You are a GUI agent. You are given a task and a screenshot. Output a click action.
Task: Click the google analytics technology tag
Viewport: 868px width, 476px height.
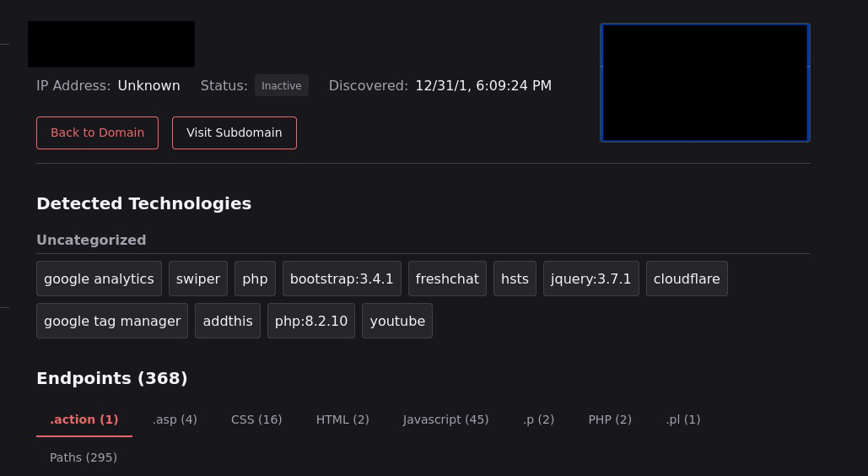tap(99, 279)
